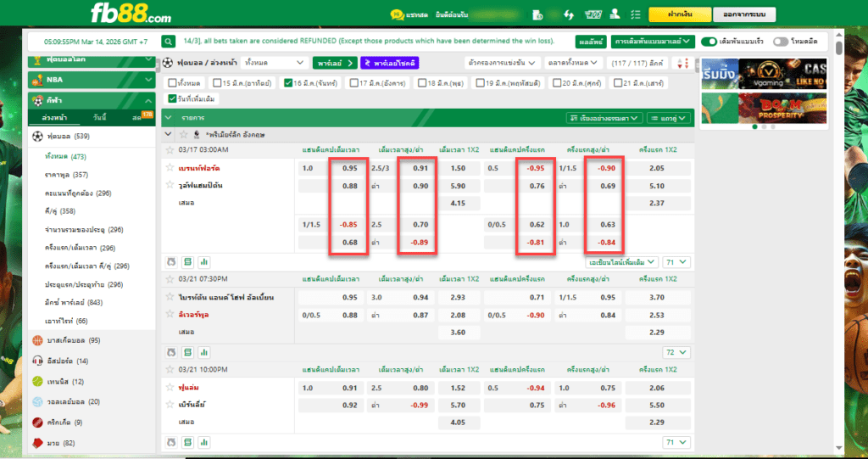Select ราคาพูล (357) in sidebar
Viewport: 868px width, 459px height.
[x=66, y=175]
